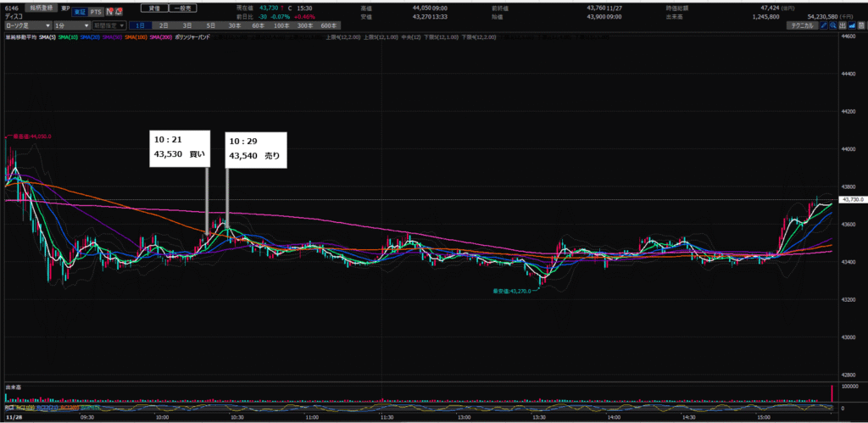Toggle the 東証 exchange button

point(77,13)
